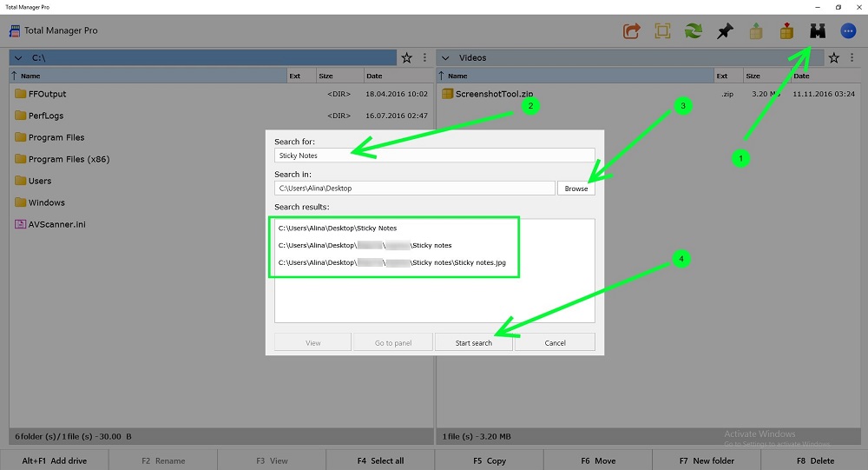Click the green refresh arrows icon

pos(693,31)
